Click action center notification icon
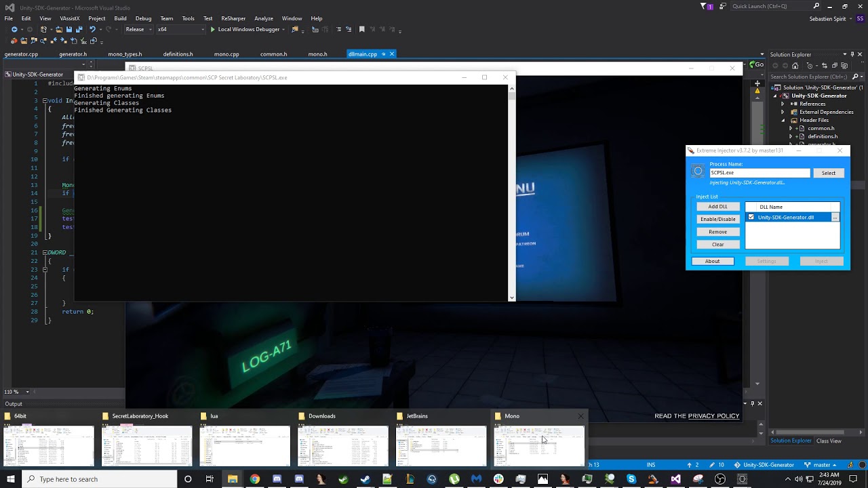868x488 pixels. click(853, 479)
